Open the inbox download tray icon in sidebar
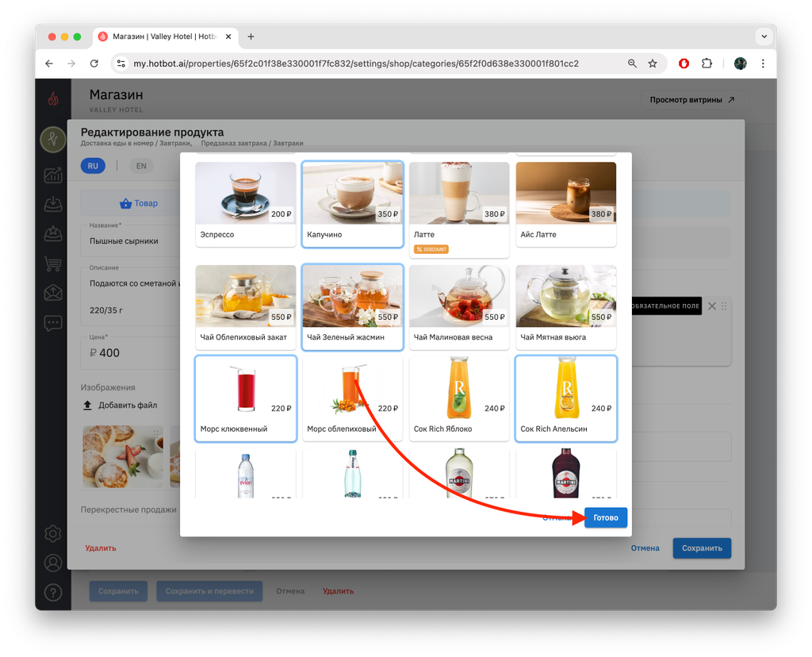Viewport: 812px width, 657px height. click(53, 204)
